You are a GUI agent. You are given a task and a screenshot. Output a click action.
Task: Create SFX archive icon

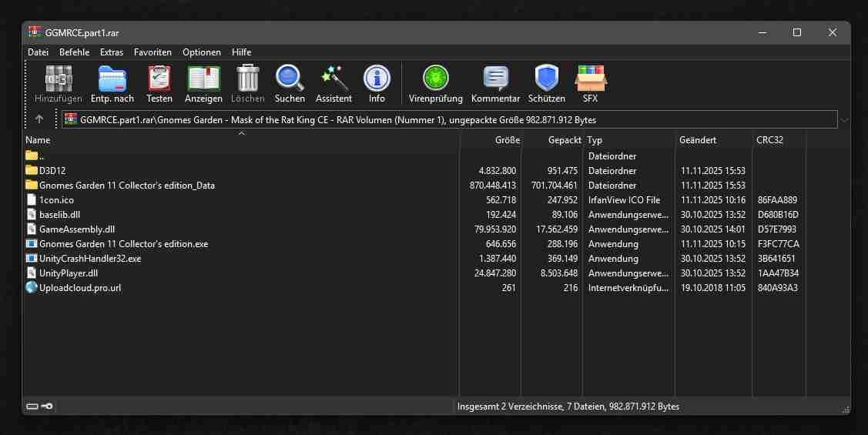click(x=590, y=79)
